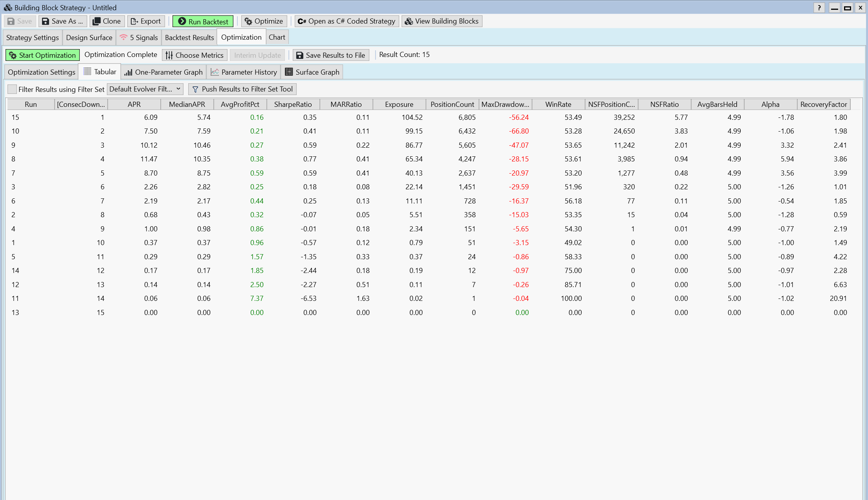Switch to the One-Parameter Graph tab

[x=163, y=72]
